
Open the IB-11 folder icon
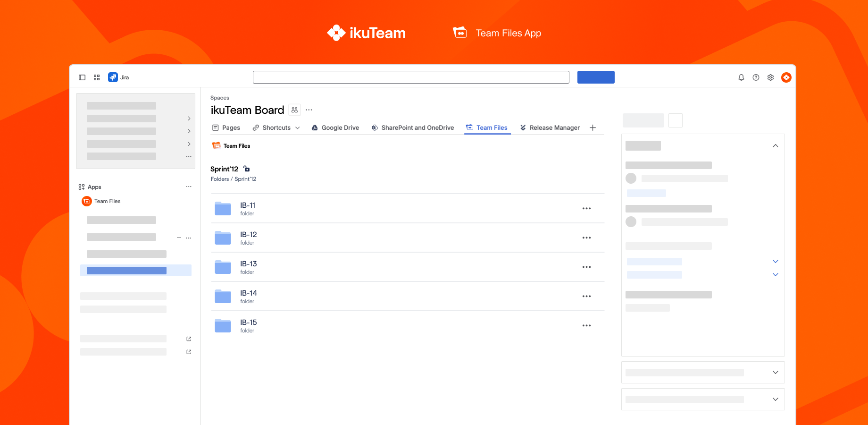pos(222,208)
